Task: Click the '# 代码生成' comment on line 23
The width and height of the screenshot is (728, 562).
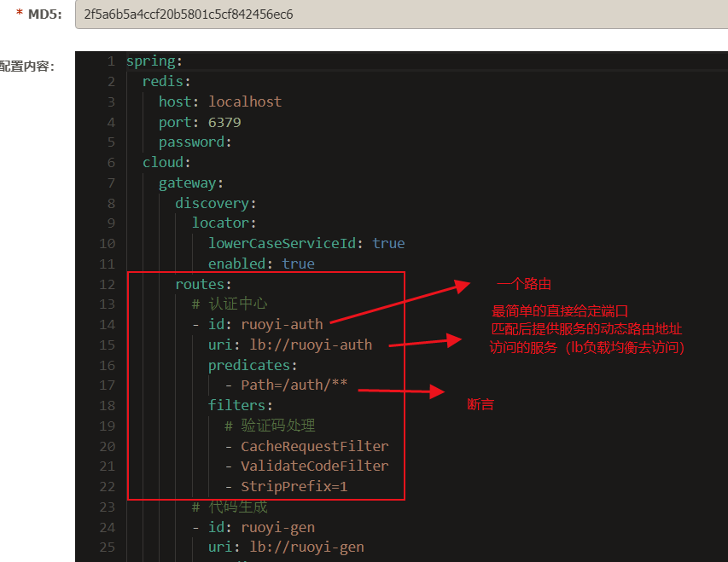Action: point(230,507)
